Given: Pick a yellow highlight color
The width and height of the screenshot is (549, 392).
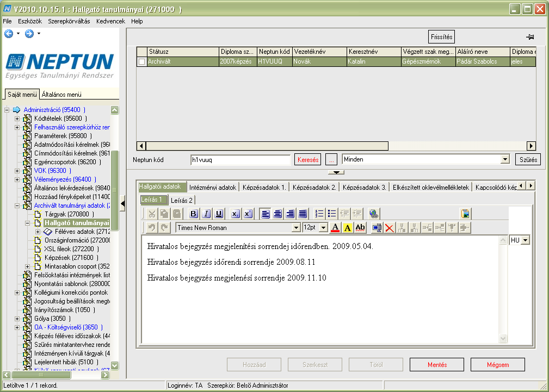Looking at the screenshot, I should [x=347, y=228].
